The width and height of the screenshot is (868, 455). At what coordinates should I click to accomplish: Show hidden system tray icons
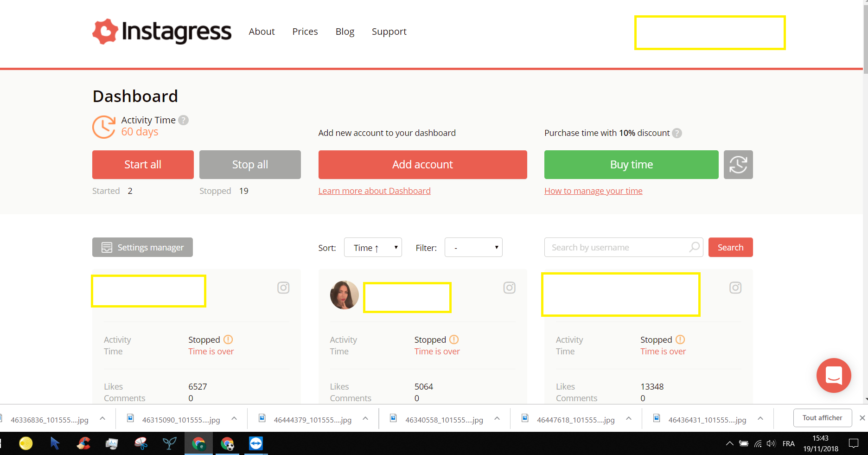[729, 444]
